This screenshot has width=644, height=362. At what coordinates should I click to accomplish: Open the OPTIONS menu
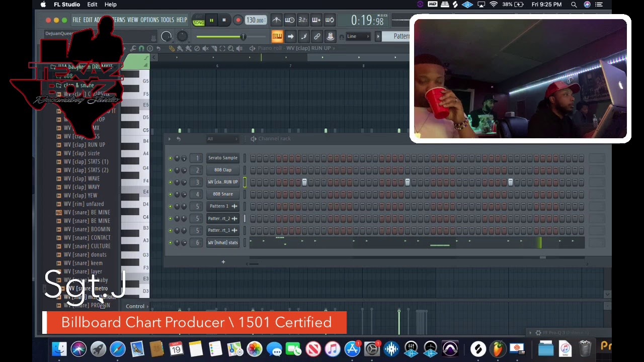coord(149,20)
